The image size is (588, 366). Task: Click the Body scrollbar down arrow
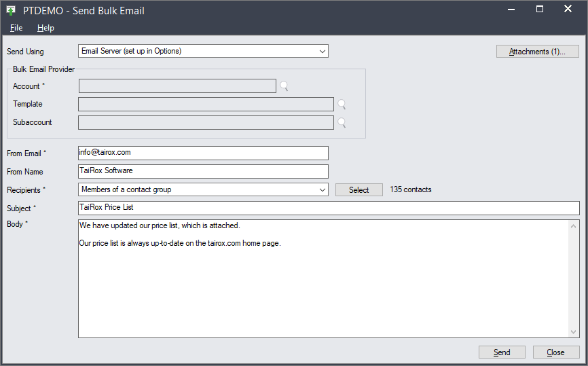tap(573, 332)
